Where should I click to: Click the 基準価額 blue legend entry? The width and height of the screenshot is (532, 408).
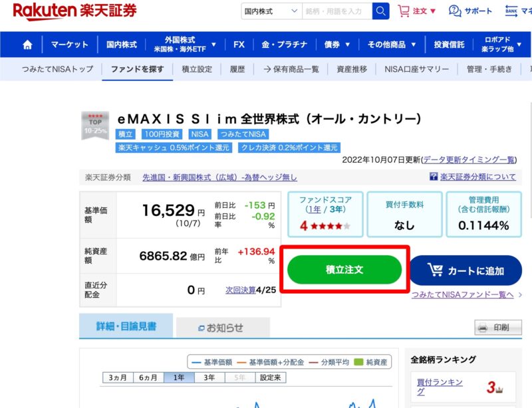(x=212, y=362)
